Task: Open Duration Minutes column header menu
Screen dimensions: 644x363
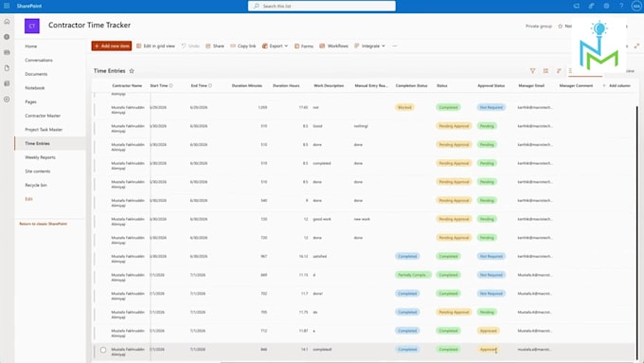Action: pyautogui.click(x=247, y=85)
